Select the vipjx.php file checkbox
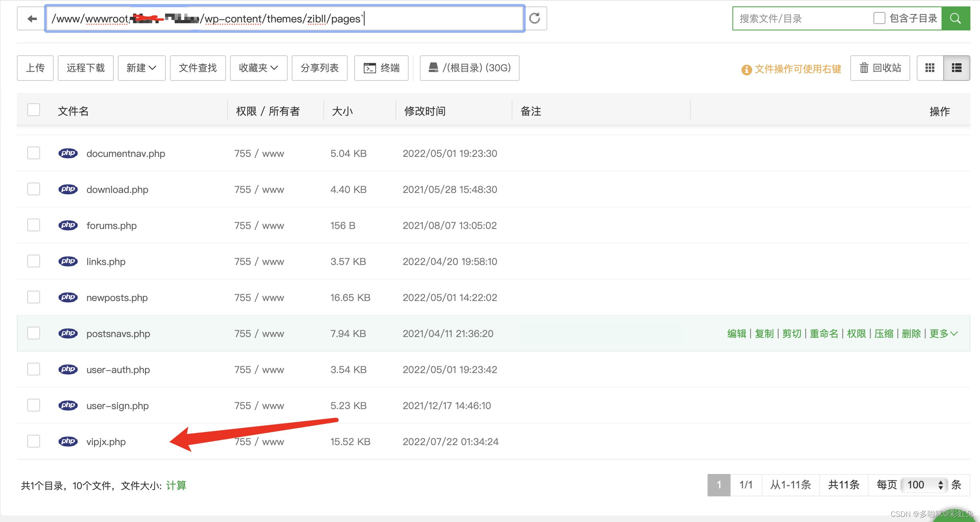Image resolution: width=980 pixels, height=522 pixels. tap(34, 441)
